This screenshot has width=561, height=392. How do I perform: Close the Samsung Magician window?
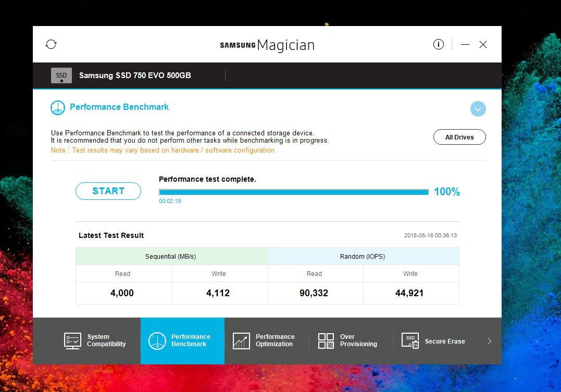point(483,44)
